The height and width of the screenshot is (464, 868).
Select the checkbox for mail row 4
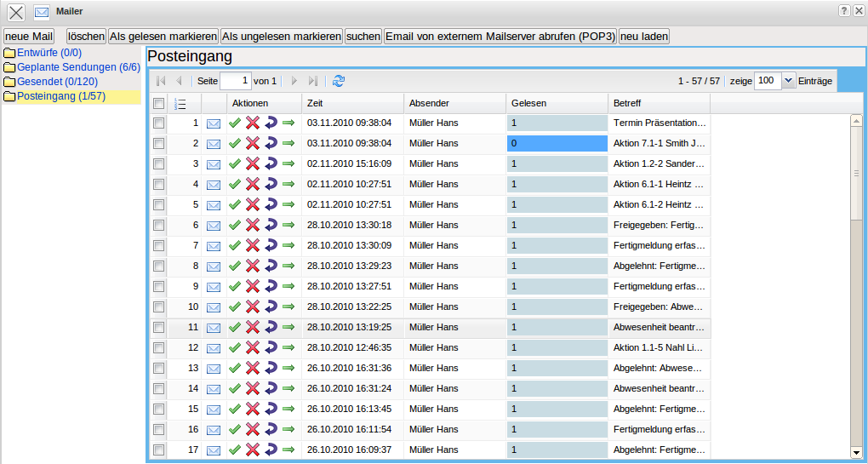(158, 184)
